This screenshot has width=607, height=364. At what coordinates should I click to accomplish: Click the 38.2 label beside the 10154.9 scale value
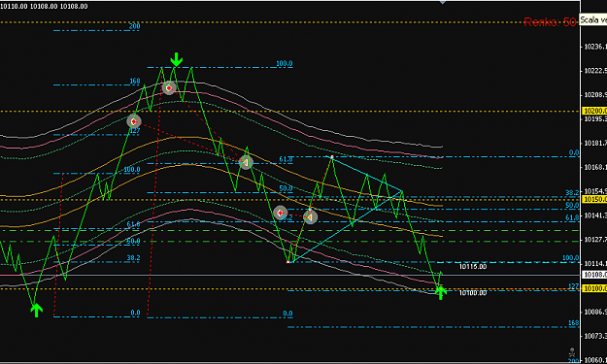point(572,192)
